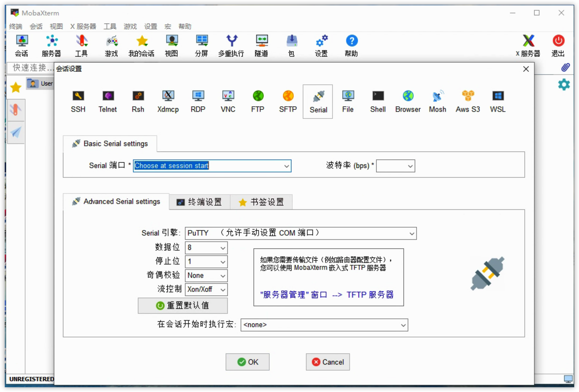This screenshot has width=579, height=392.
Task: Click the monitor icon in status bar
Action: (x=568, y=379)
